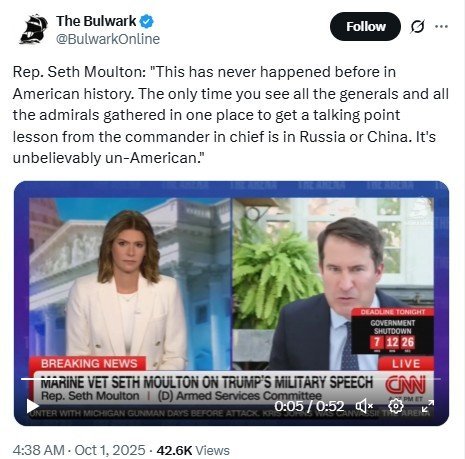Open the three-dot more options menu

point(441,26)
